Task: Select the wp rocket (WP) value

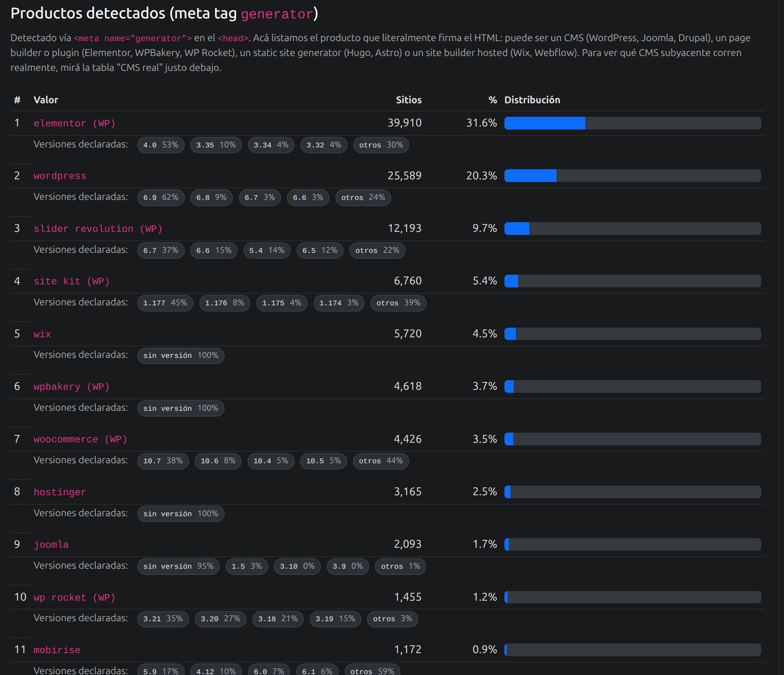Action: pos(74,598)
